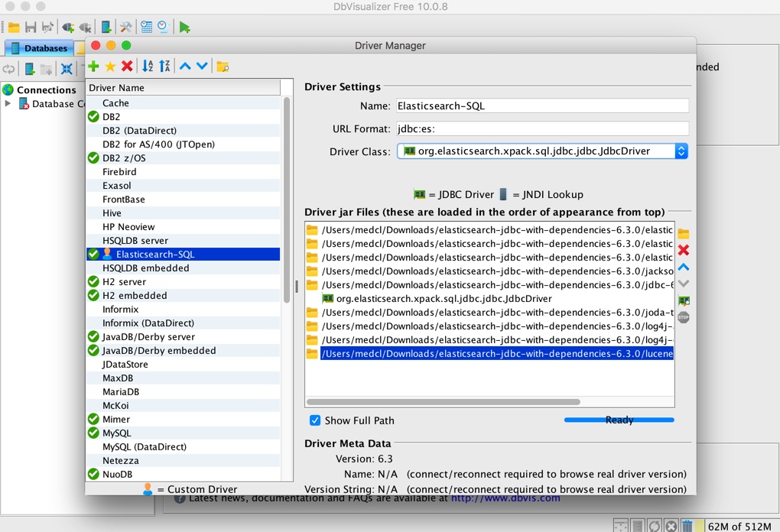Viewport: 780px width, 532px height.
Task: Move jar file up in list
Action: (x=684, y=267)
